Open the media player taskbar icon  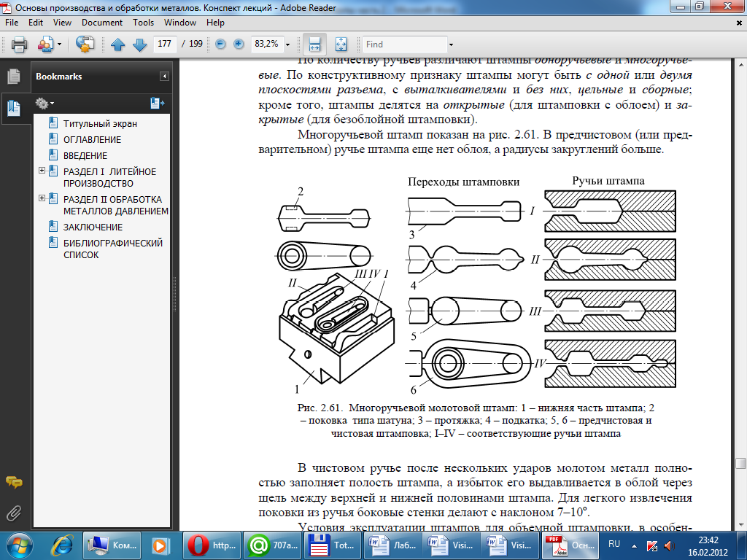[x=160, y=545]
